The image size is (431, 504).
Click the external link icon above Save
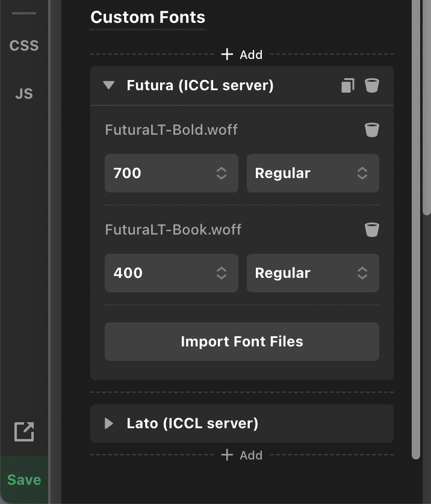click(24, 432)
